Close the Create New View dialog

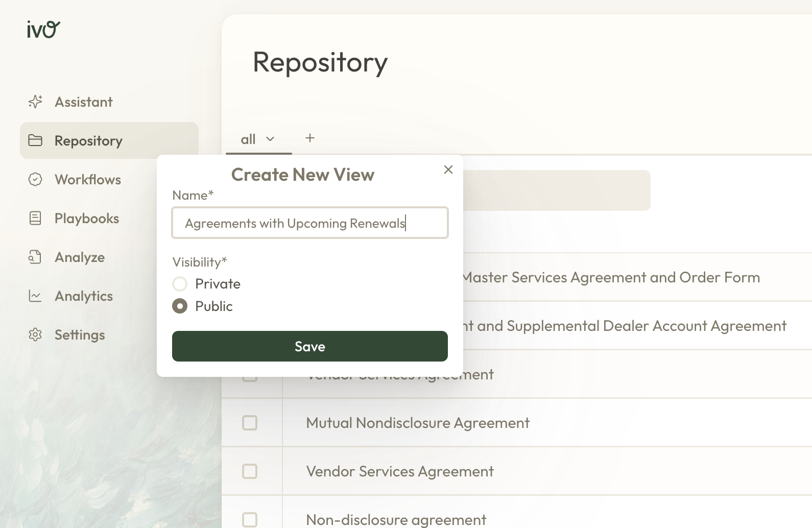click(448, 170)
